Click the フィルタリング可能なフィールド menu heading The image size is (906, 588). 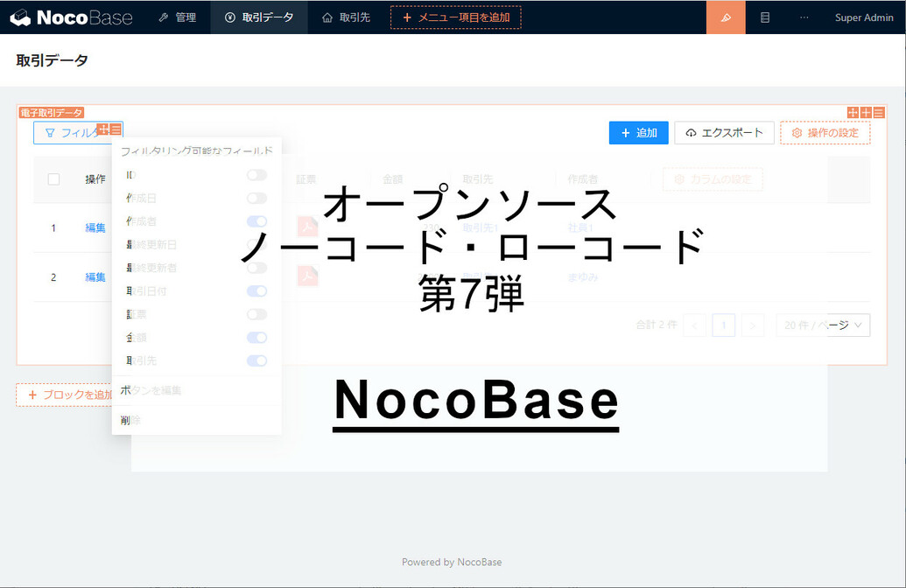pyautogui.click(x=196, y=150)
